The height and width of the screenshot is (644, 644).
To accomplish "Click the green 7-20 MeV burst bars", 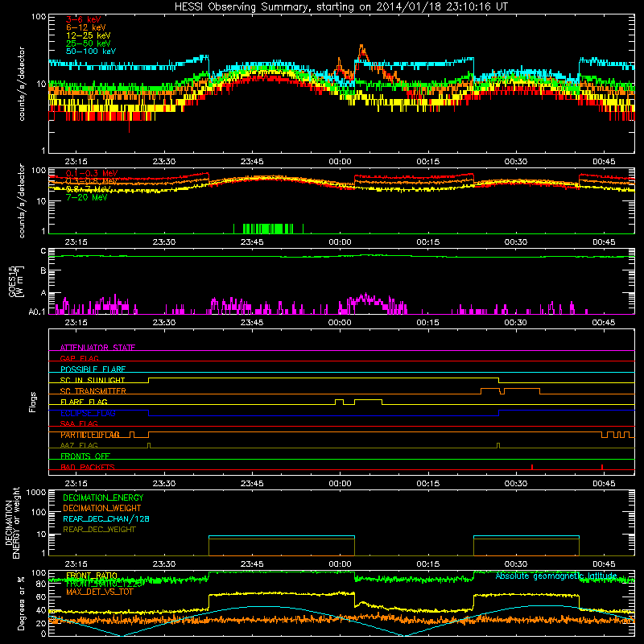I will pos(268,229).
